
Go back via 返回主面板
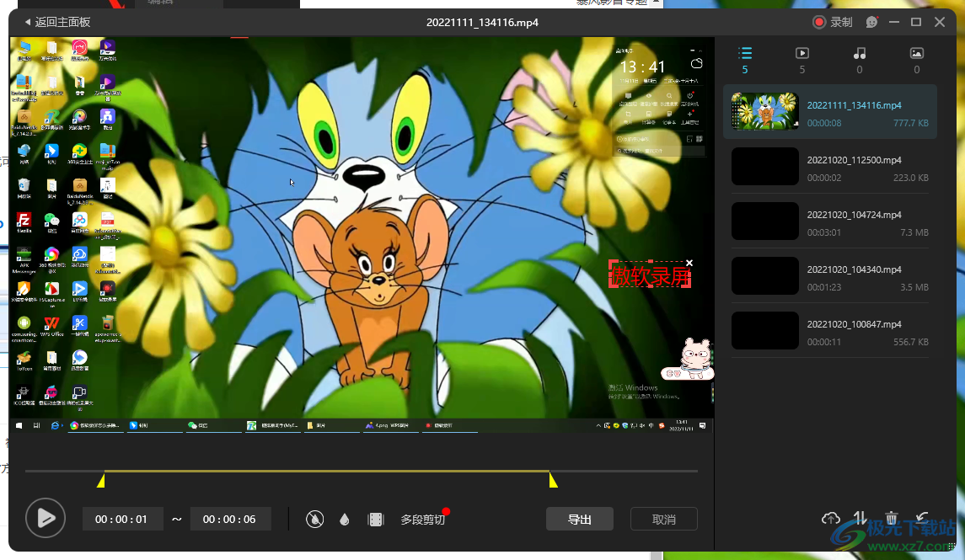(x=57, y=22)
